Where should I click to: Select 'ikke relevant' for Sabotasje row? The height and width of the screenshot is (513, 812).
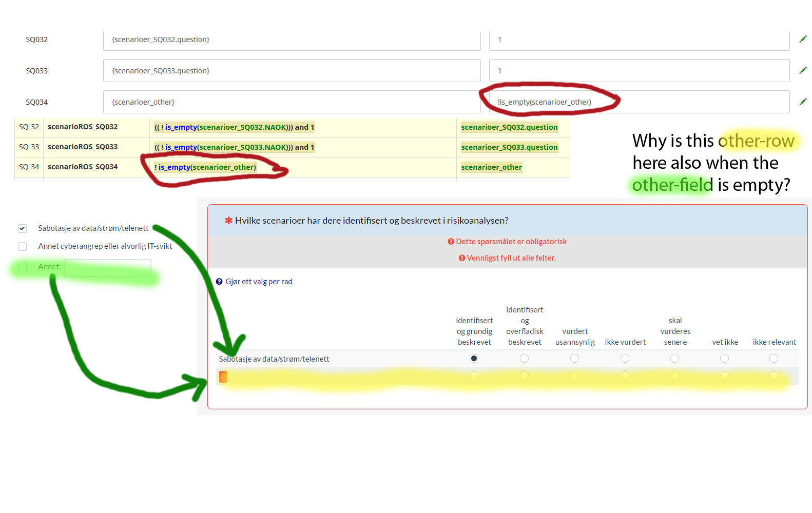774,359
